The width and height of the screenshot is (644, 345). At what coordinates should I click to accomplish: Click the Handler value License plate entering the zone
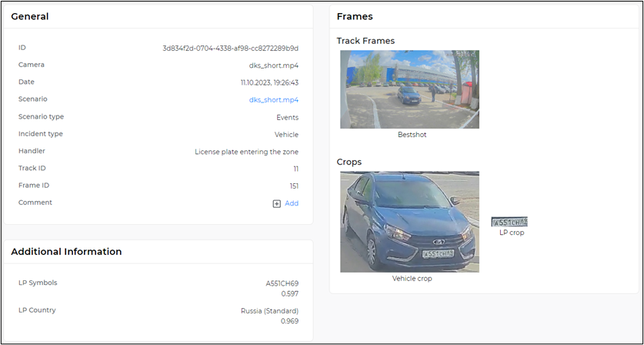[246, 152]
